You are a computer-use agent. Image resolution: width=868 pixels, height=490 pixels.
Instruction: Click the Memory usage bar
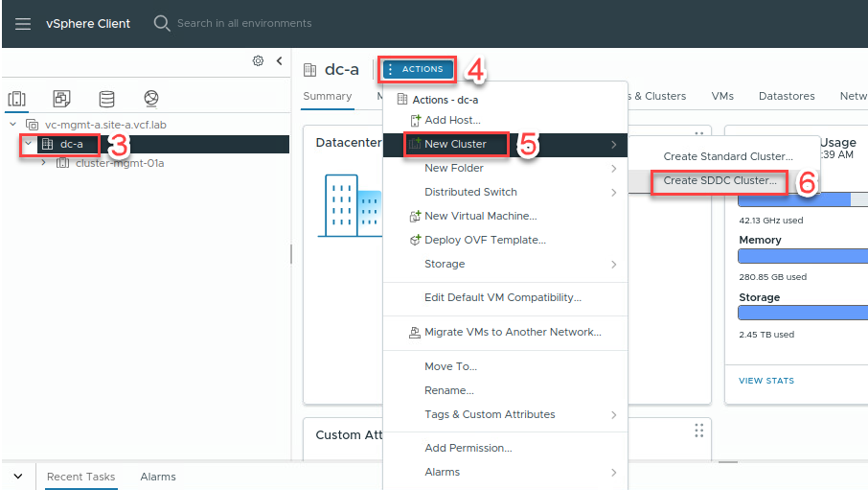pos(803,256)
